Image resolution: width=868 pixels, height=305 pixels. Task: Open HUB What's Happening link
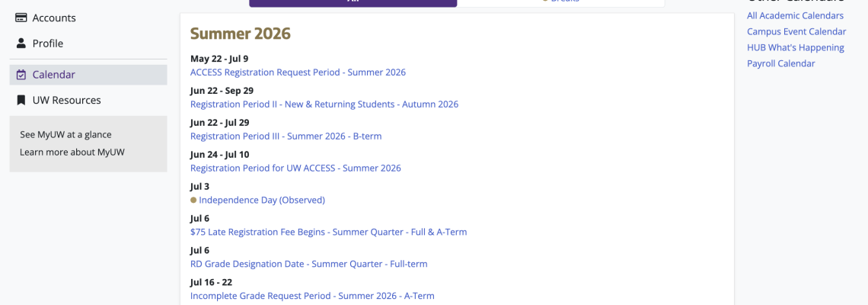pyautogui.click(x=796, y=48)
